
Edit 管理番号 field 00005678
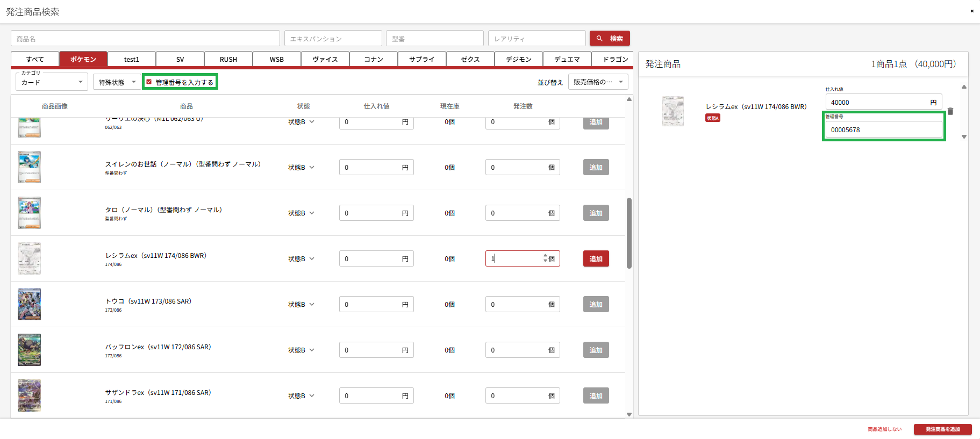884,129
